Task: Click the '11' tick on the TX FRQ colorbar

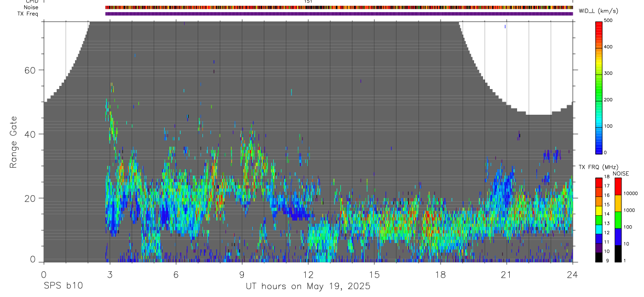Action: coord(607,242)
